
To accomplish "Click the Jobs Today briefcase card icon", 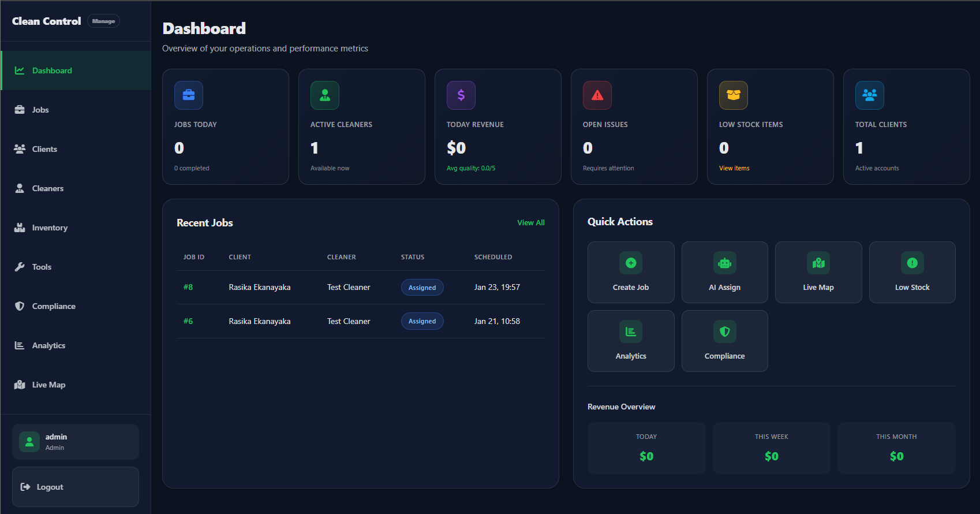I will pos(189,95).
